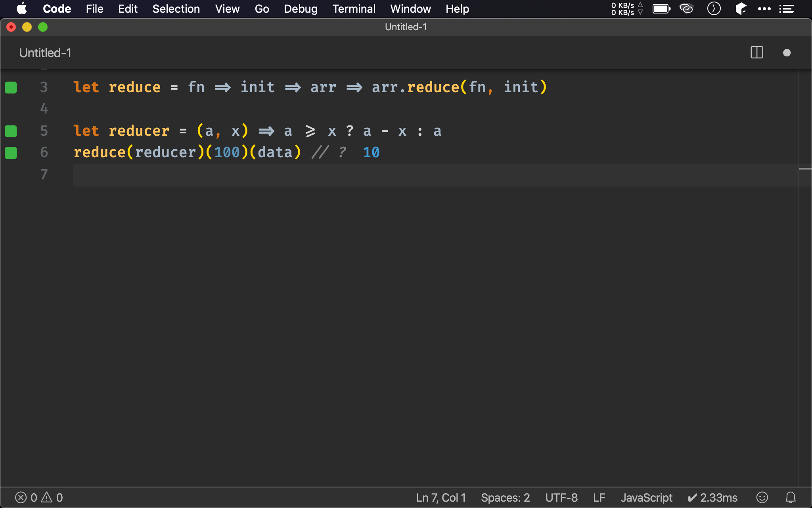Change the JavaScript language mode
This screenshot has height=508, width=812.
click(x=646, y=498)
